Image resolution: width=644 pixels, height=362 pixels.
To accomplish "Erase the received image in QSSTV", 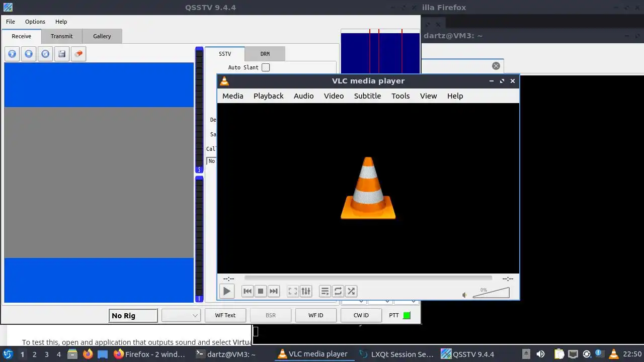I will click(78, 54).
